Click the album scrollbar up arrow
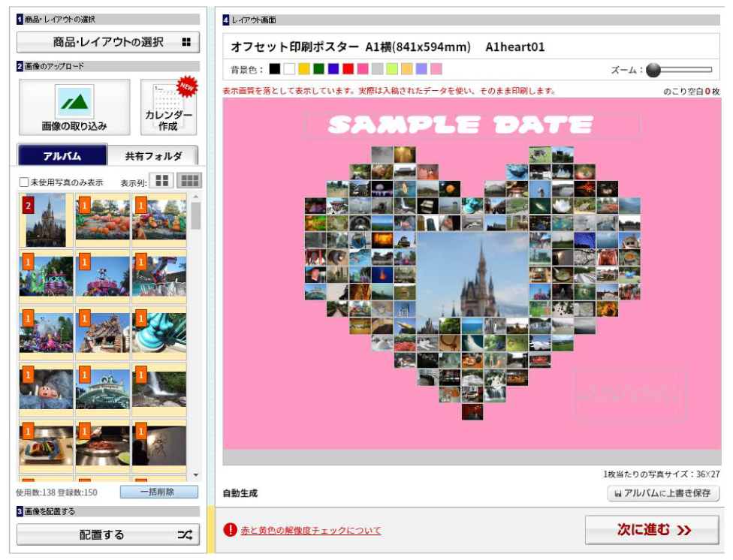This screenshot has width=733, height=560. click(196, 197)
